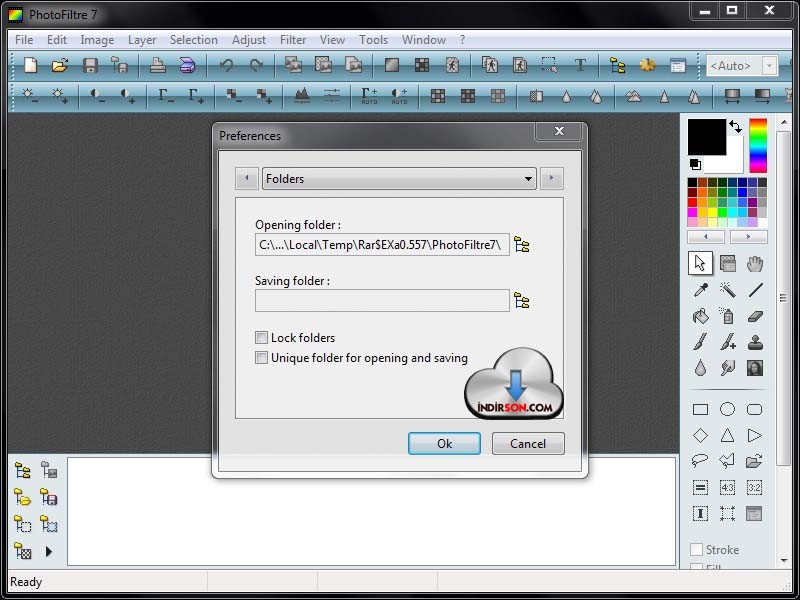Click the Opening folder path field

pos(382,244)
